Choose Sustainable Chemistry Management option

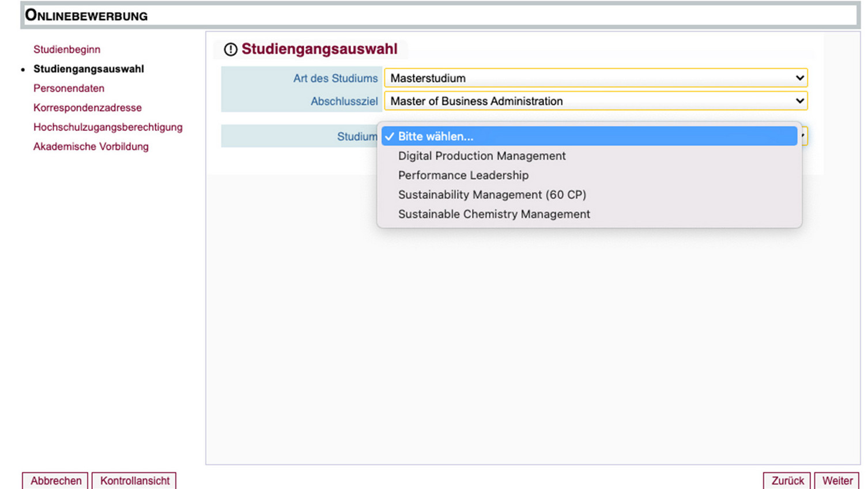click(494, 215)
